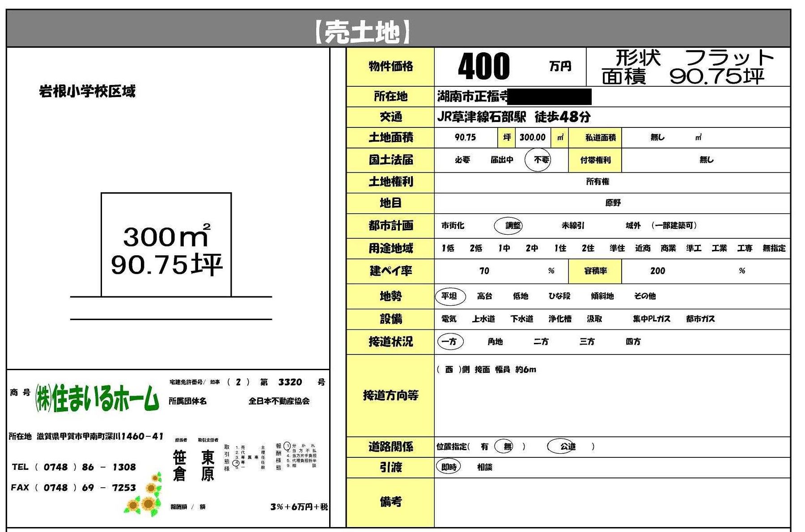Select the 高台 terrain option

coord(484,296)
